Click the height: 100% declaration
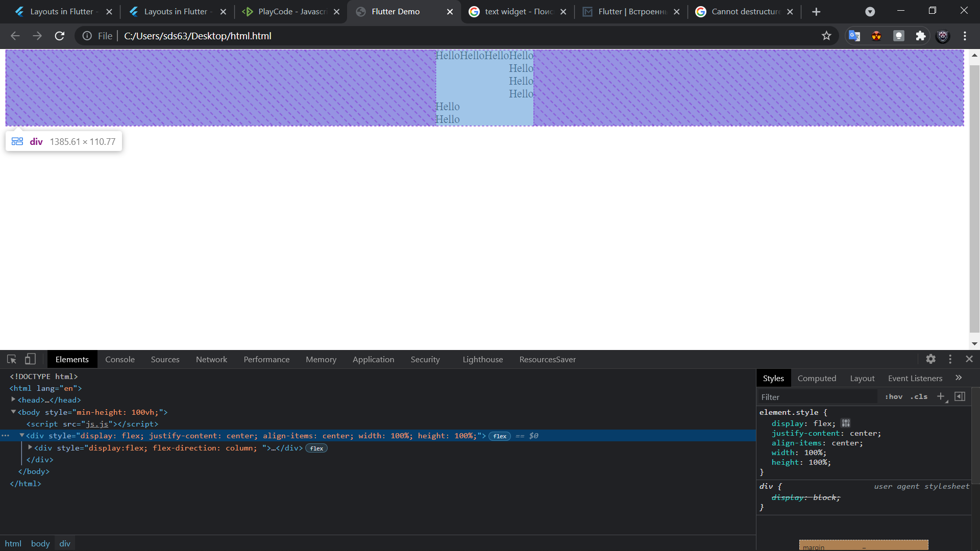This screenshot has width=980, height=551. [801, 462]
